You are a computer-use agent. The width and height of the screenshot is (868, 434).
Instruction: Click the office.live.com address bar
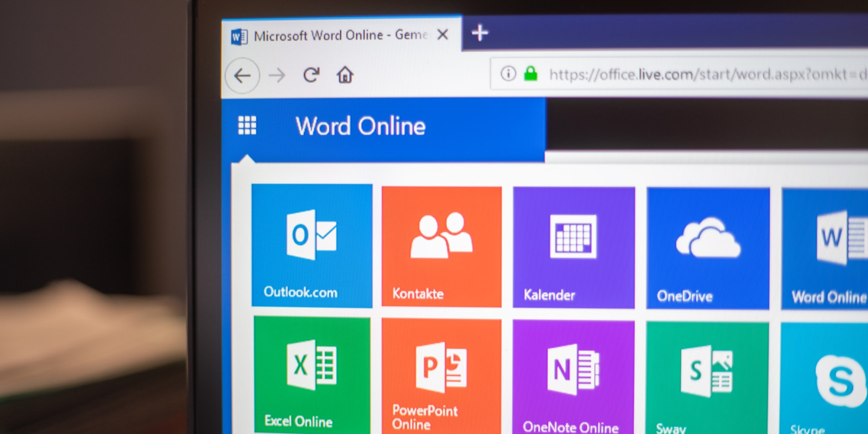(705, 74)
